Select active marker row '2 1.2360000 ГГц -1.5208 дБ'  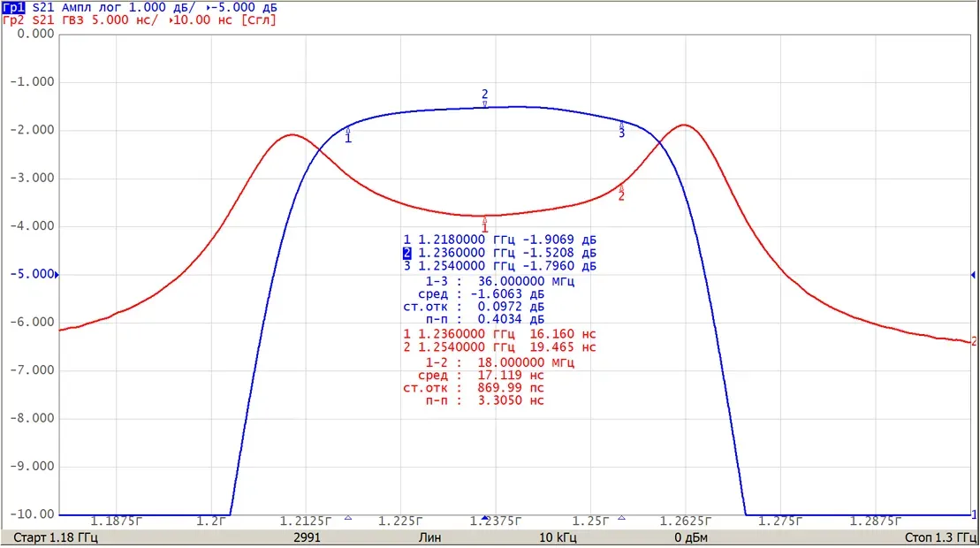pos(499,253)
